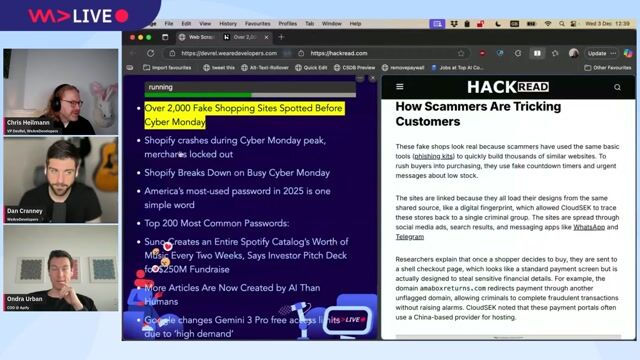Open a new tab with the plus icon
Screen dimensions: 640x360
pyautogui.click(x=281, y=37)
